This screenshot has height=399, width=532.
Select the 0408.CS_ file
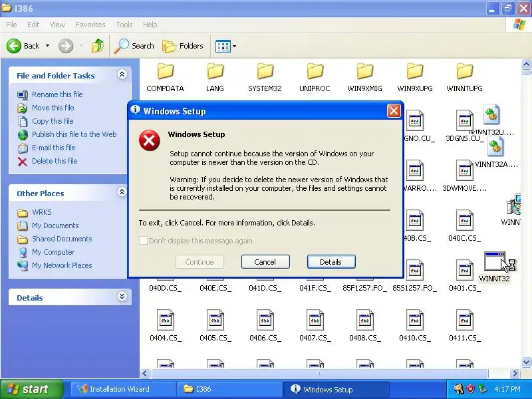[x=364, y=326]
